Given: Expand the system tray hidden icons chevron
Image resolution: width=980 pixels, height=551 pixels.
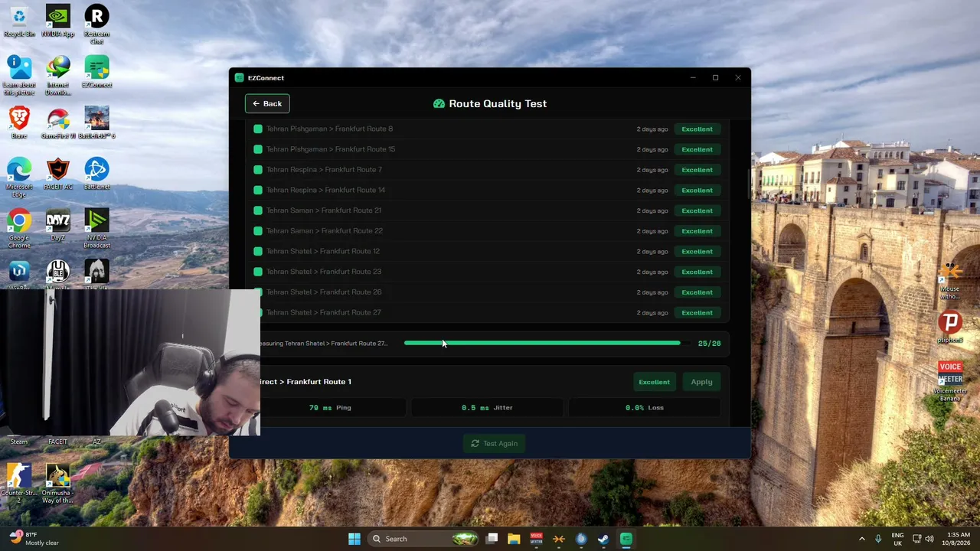Looking at the screenshot, I should [861, 539].
